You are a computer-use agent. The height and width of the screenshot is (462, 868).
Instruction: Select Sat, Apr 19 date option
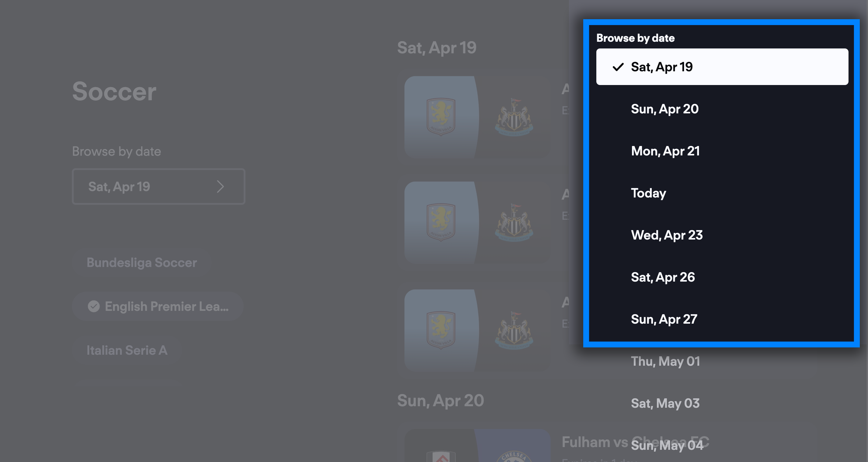(722, 67)
